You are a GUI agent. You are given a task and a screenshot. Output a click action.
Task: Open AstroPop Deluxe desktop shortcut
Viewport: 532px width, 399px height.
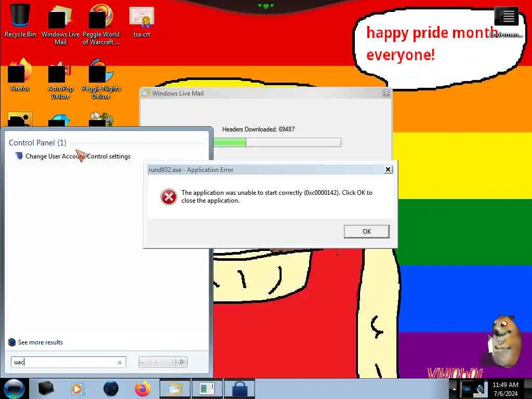coord(60,79)
